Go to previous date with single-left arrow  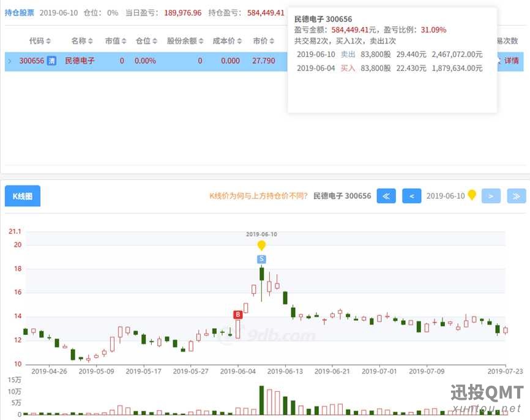point(412,196)
